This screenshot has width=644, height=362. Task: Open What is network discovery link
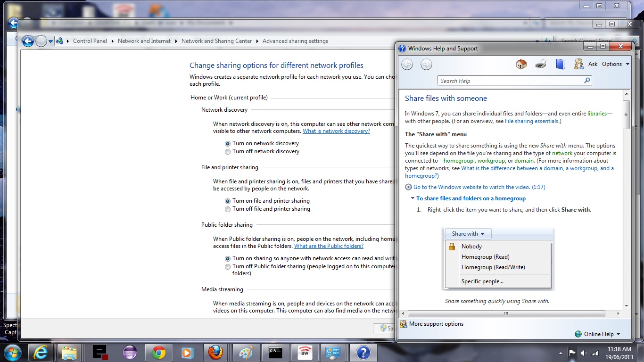pyautogui.click(x=336, y=131)
